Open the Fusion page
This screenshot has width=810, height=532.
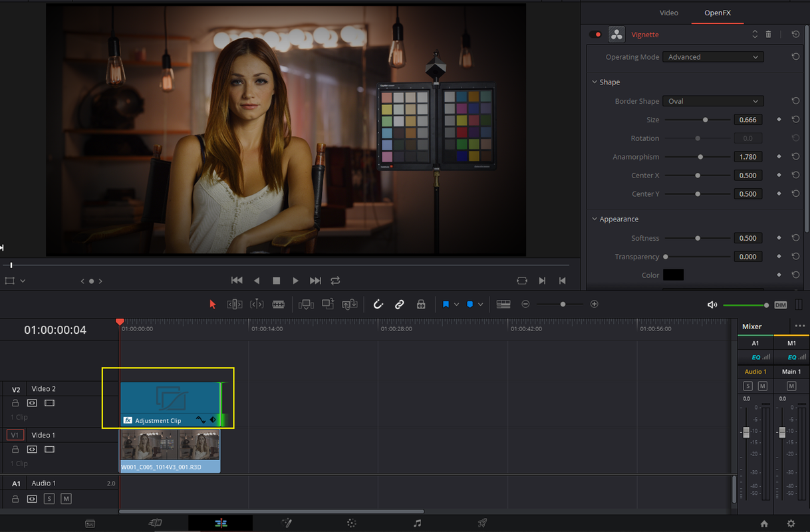(287, 523)
